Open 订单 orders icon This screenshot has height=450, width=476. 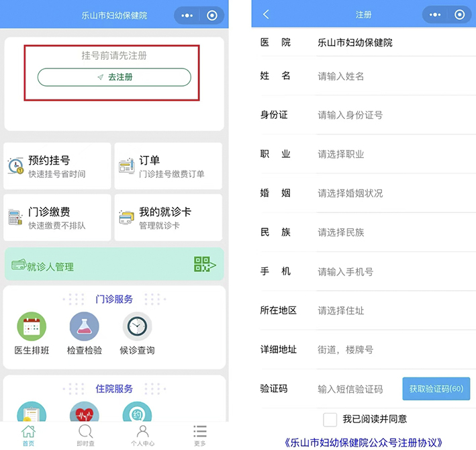coord(126,166)
